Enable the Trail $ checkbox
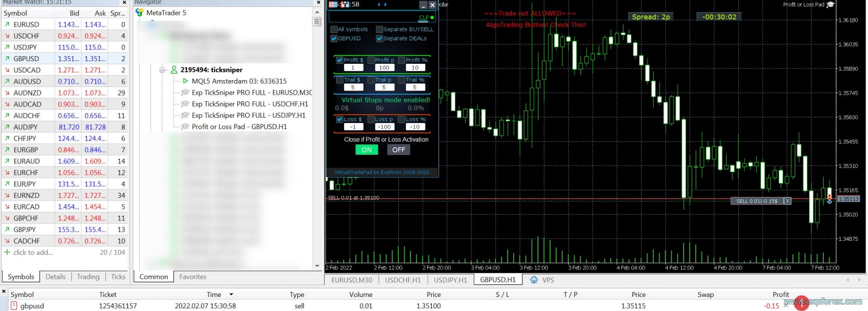 340,80
